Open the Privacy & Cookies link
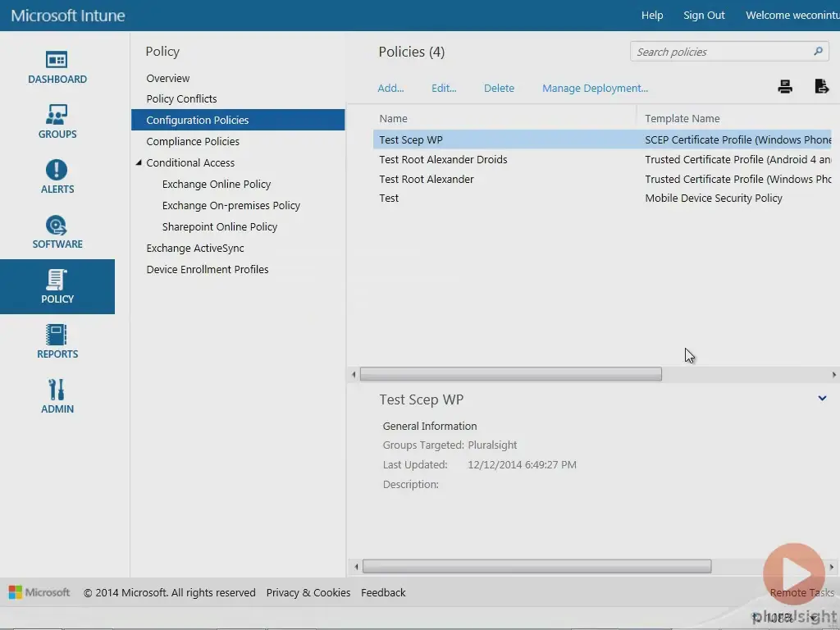The image size is (840, 630). click(x=308, y=592)
